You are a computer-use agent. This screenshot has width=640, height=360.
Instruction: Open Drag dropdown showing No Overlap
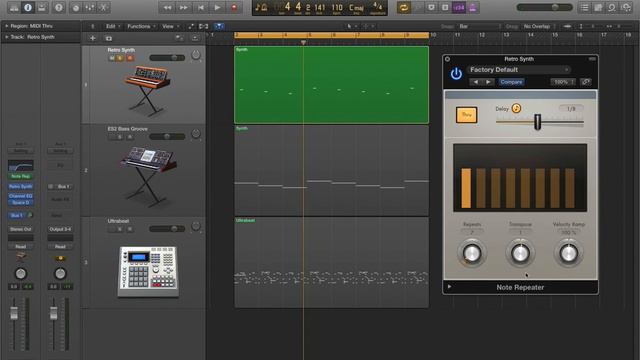[x=539, y=27]
